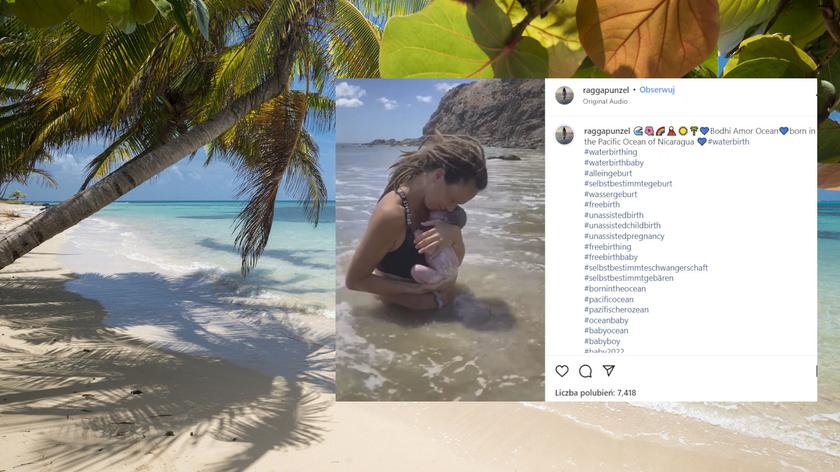
Task: Open comments with the speech bubble icon
Action: tap(585, 371)
